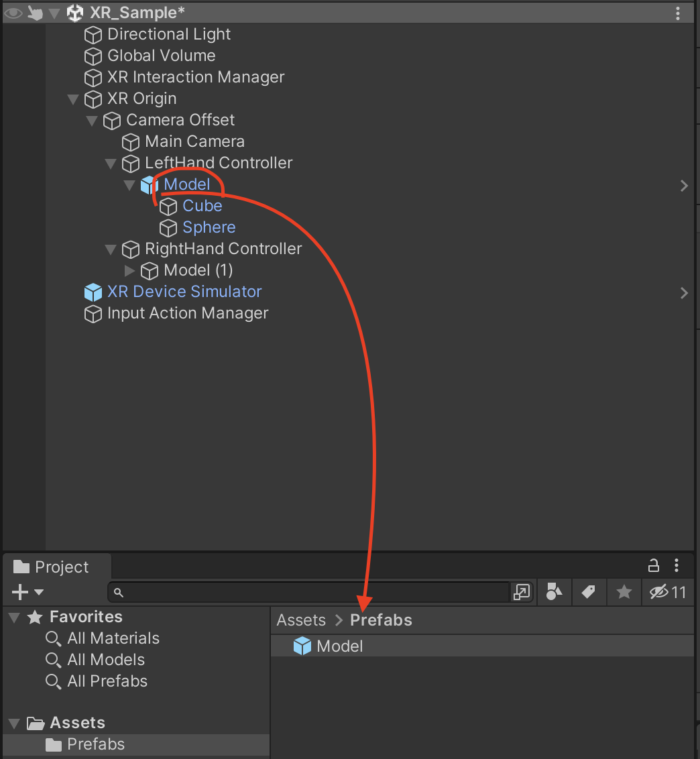Select the Directional Light object

(168, 34)
